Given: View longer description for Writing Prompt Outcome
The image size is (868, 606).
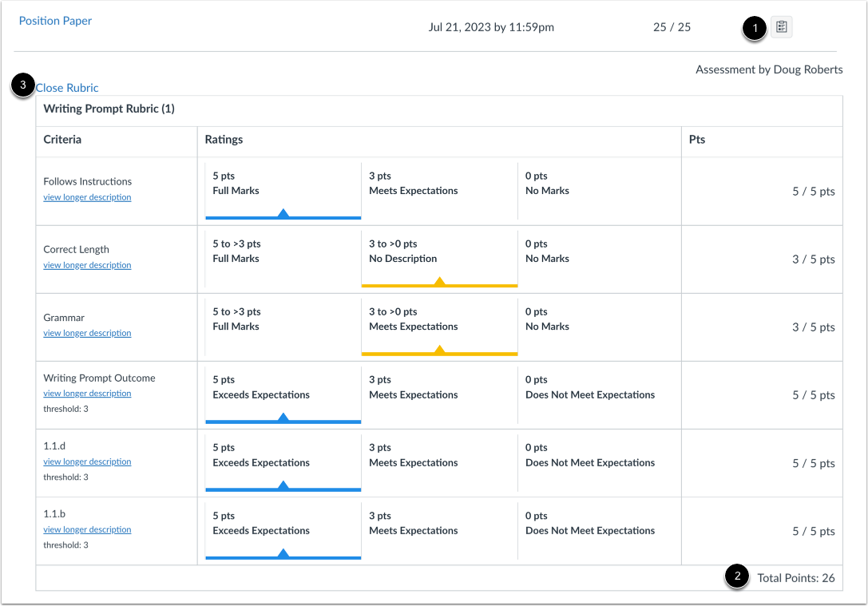Looking at the screenshot, I should (87, 393).
